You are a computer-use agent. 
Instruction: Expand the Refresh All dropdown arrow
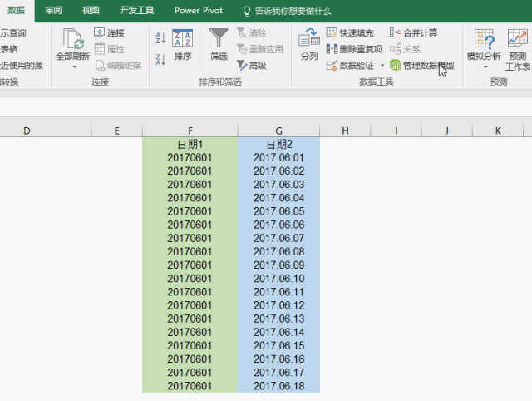74,67
